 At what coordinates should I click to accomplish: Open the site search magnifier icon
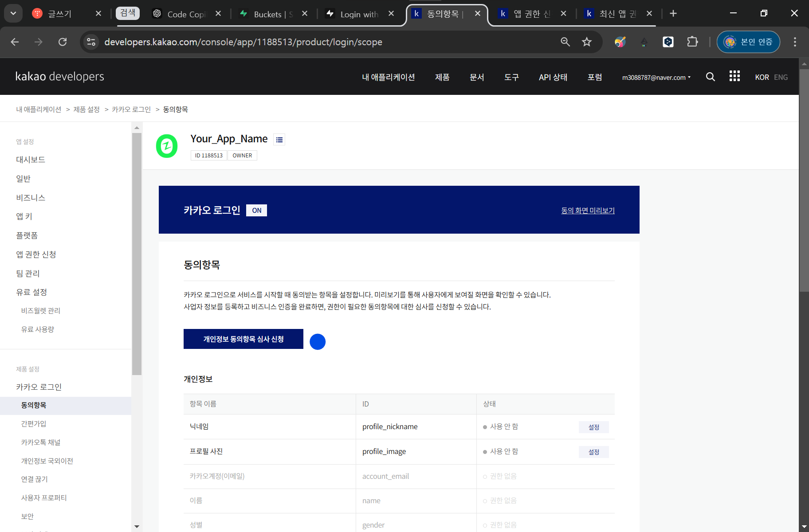[711, 77]
